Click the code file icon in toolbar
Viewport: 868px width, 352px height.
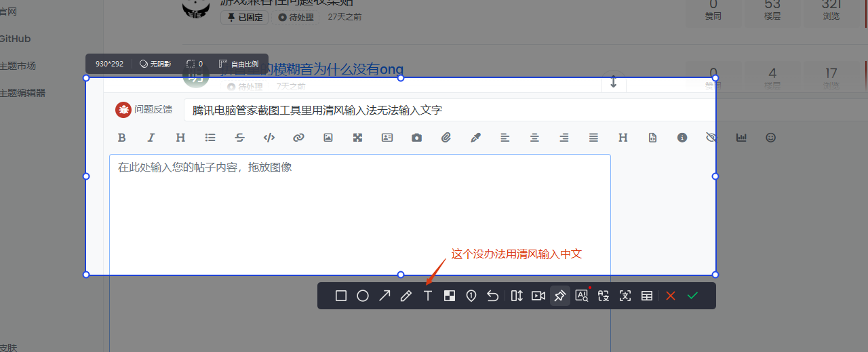(x=652, y=138)
